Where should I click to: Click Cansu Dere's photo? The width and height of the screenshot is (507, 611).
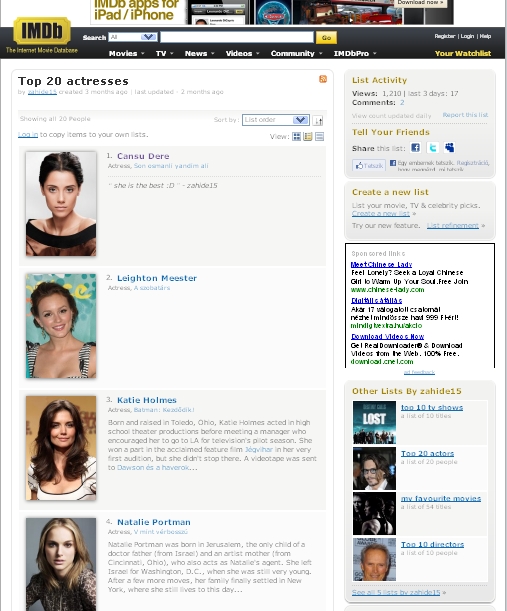[61, 204]
